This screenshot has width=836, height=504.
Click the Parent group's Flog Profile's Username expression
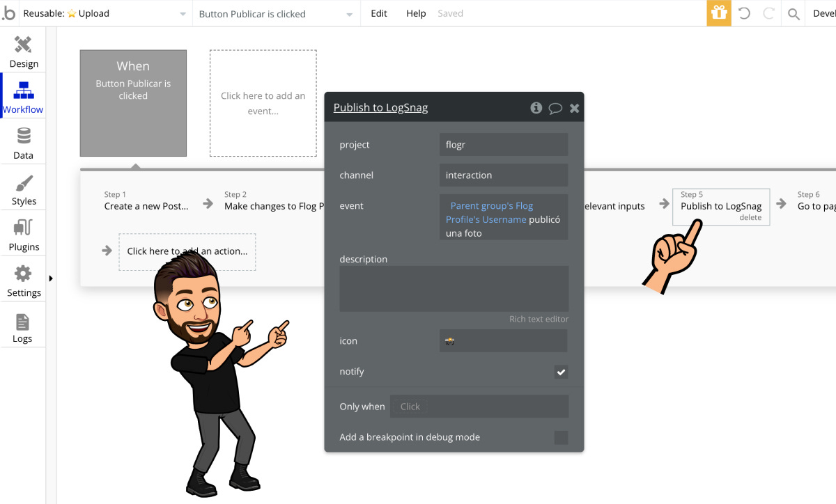point(488,212)
